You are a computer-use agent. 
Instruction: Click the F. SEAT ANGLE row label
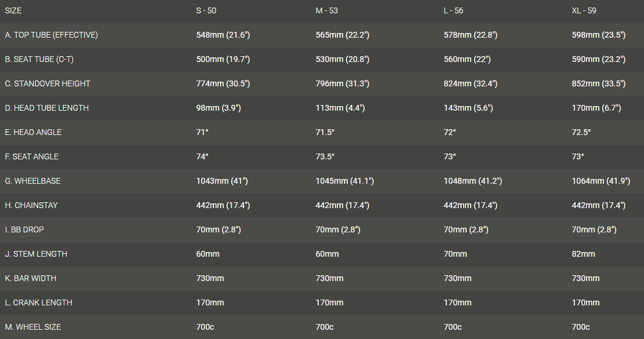[x=32, y=156]
